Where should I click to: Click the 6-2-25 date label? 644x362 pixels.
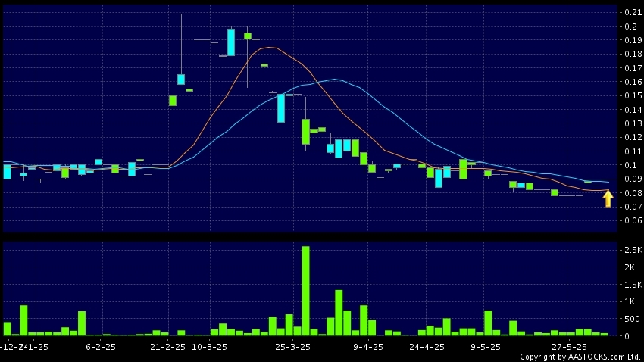point(101,347)
